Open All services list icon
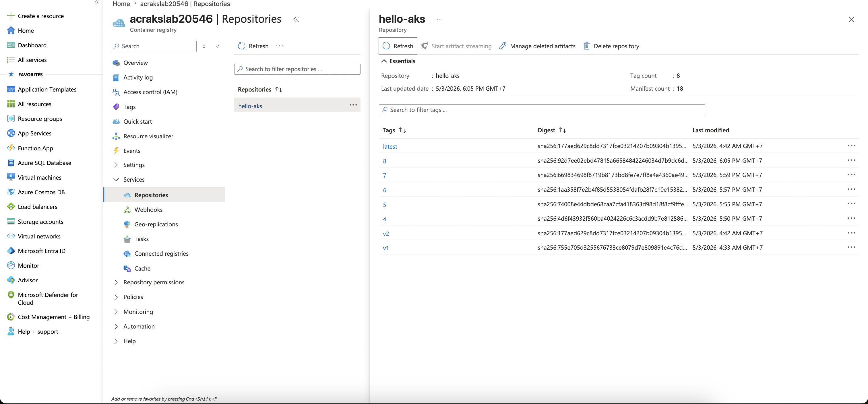The height and width of the screenshot is (404, 868). click(x=11, y=60)
